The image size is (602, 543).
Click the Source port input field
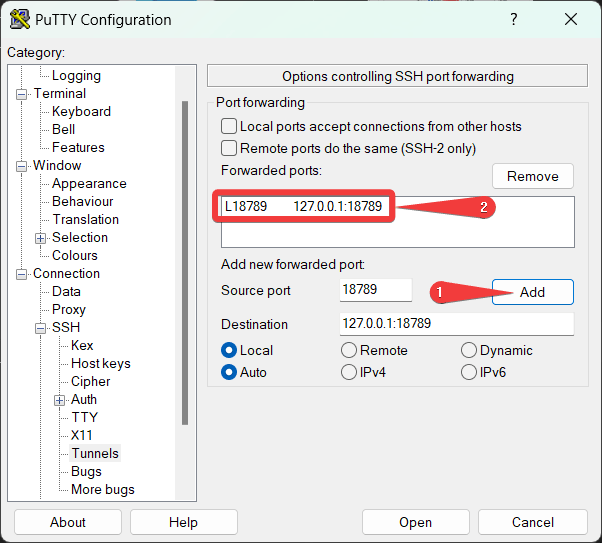375,290
